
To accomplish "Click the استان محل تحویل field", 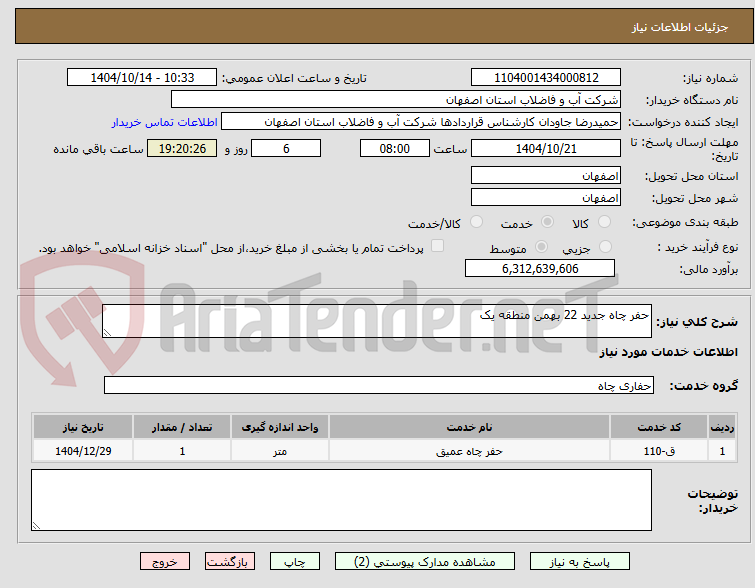I will [x=546, y=175].
